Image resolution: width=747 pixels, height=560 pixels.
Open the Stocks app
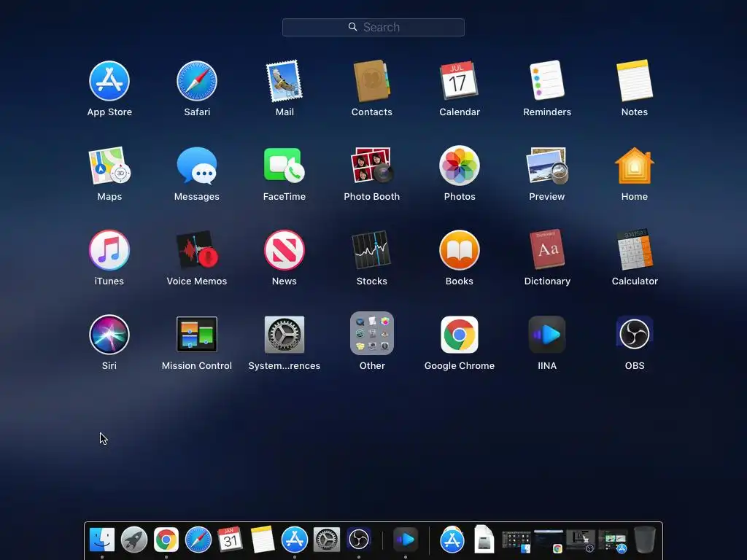pos(371,251)
